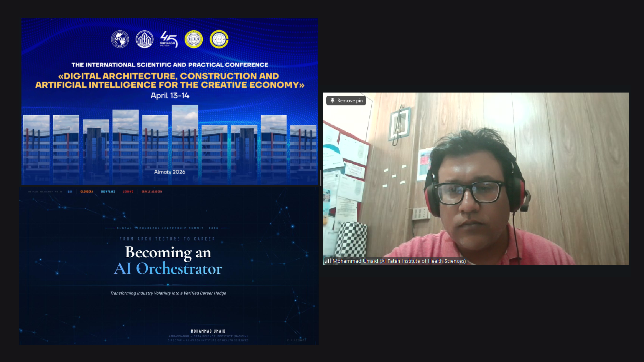Viewport: 644px width, 362px height.
Task: Click the pushpin icon beside Remove pin
Action: coord(332,100)
